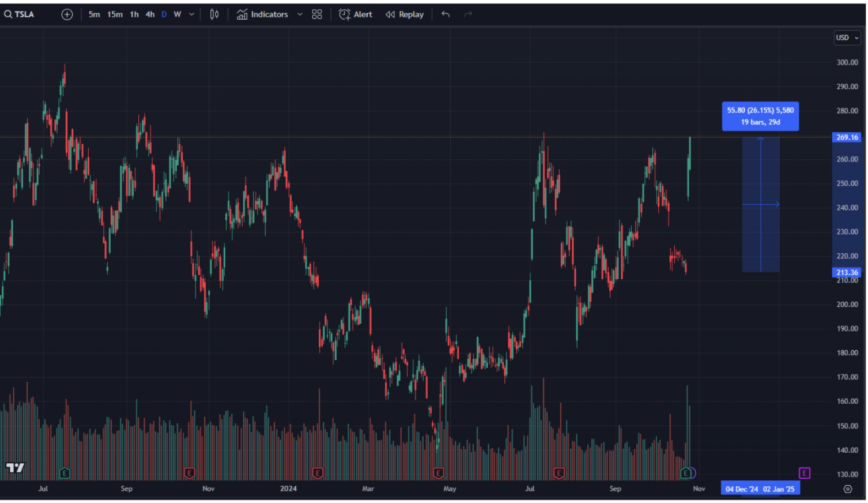Switch to the 5m timeframe
Viewport: 868px width, 503px height.
click(94, 14)
